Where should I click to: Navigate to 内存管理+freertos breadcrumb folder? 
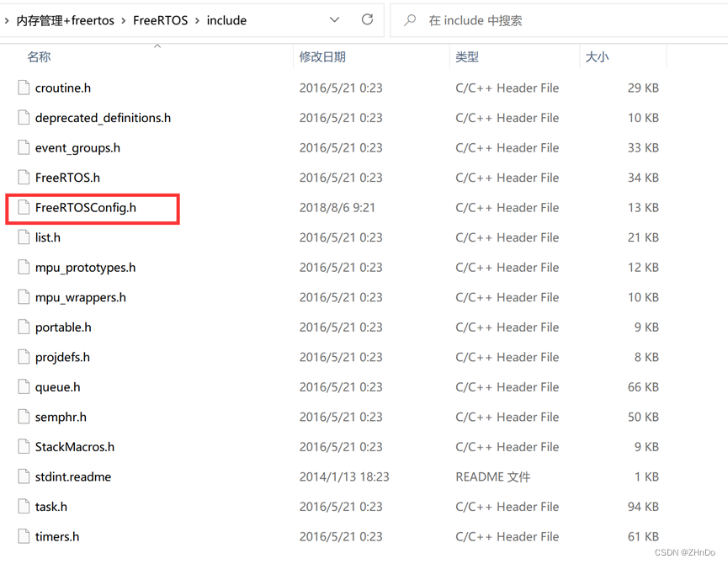pyautogui.click(x=66, y=20)
